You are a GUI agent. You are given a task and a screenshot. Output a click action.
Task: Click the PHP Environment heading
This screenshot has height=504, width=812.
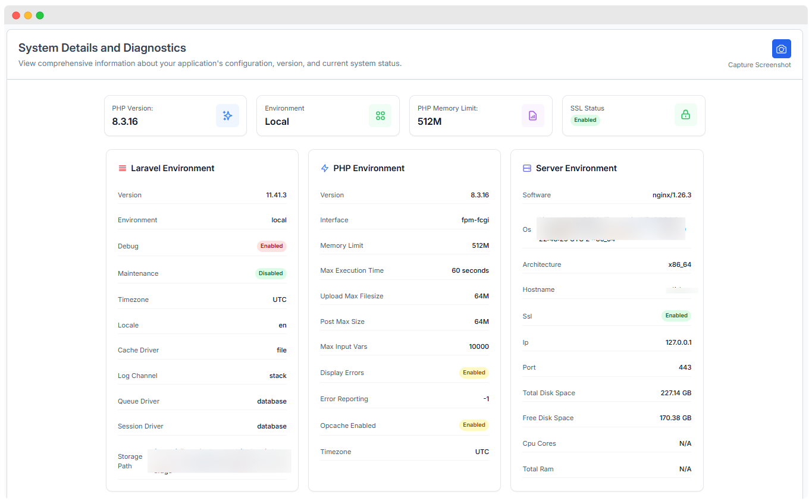click(369, 168)
